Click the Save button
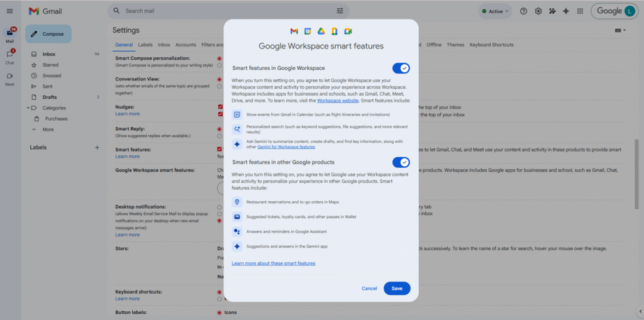 (x=397, y=289)
